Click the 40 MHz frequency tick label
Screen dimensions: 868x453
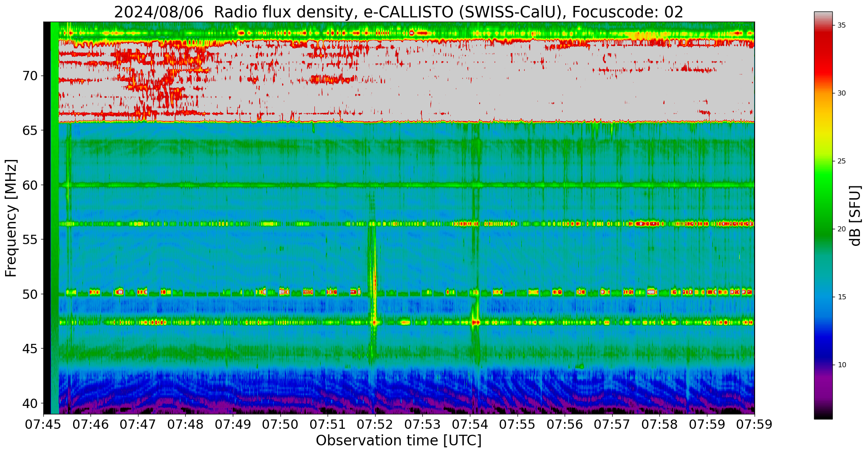click(30, 403)
